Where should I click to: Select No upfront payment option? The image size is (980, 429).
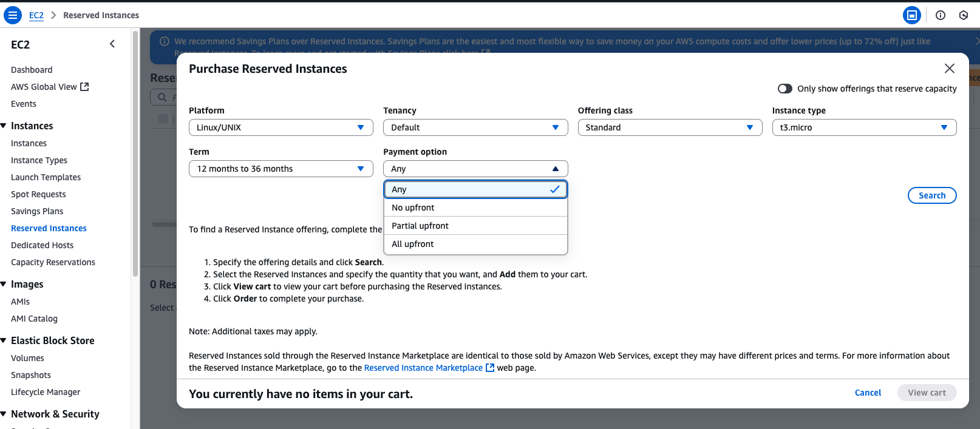click(x=475, y=208)
